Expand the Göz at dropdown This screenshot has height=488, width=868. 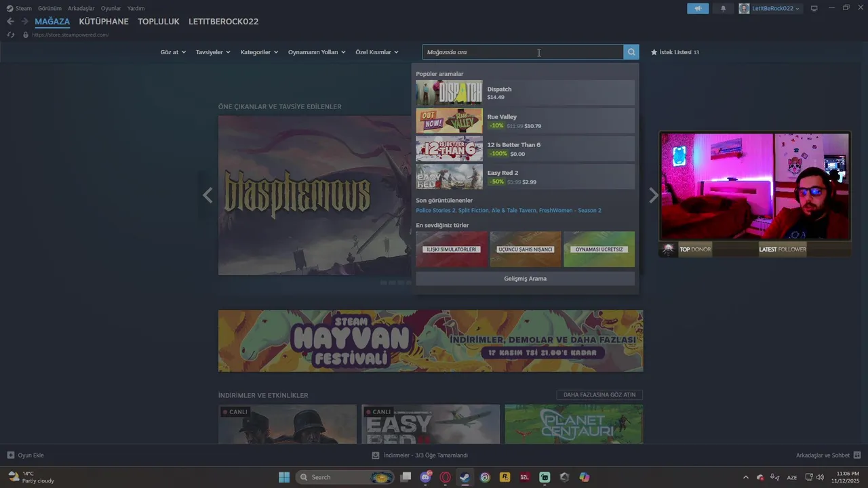click(x=173, y=52)
